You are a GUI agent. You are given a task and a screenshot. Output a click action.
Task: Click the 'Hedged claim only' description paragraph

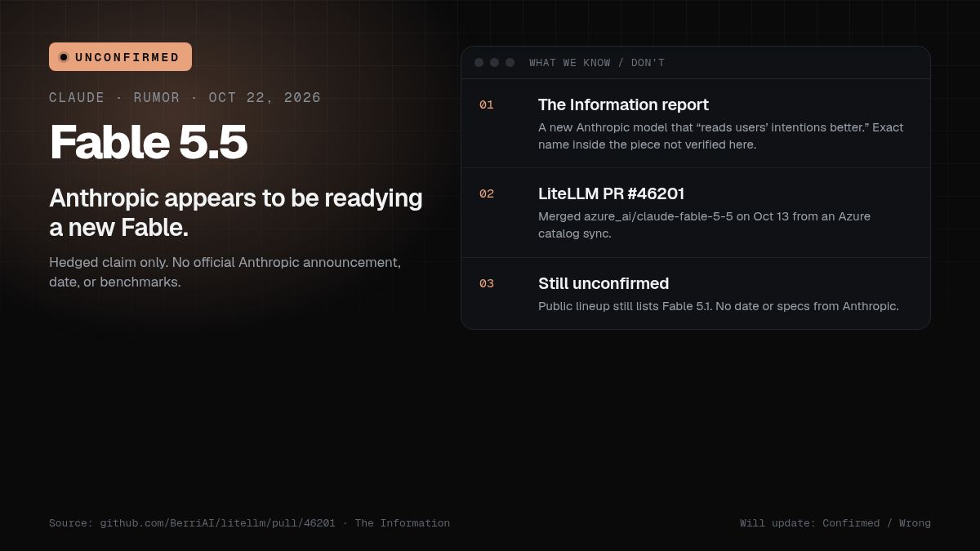[x=225, y=272]
